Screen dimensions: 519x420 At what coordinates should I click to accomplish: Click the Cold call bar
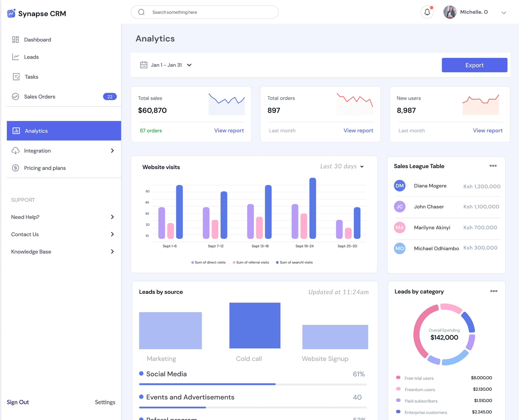[255, 325]
